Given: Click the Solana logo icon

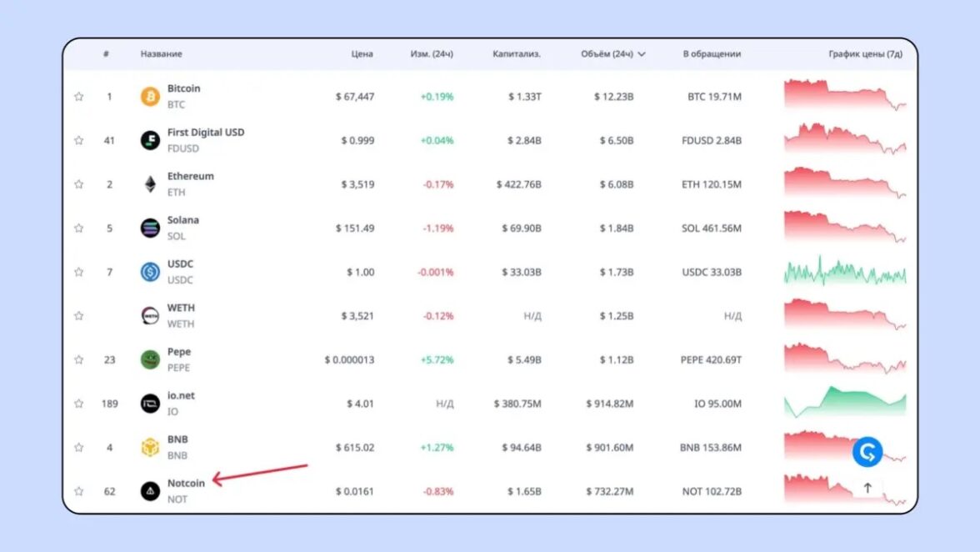Looking at the screenshot, I should [x=150, y=228].
